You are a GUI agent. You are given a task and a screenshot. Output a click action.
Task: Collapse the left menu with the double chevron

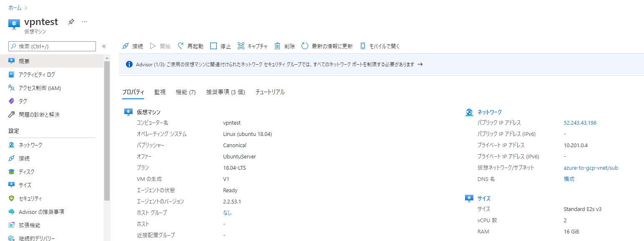coord(104,46)
